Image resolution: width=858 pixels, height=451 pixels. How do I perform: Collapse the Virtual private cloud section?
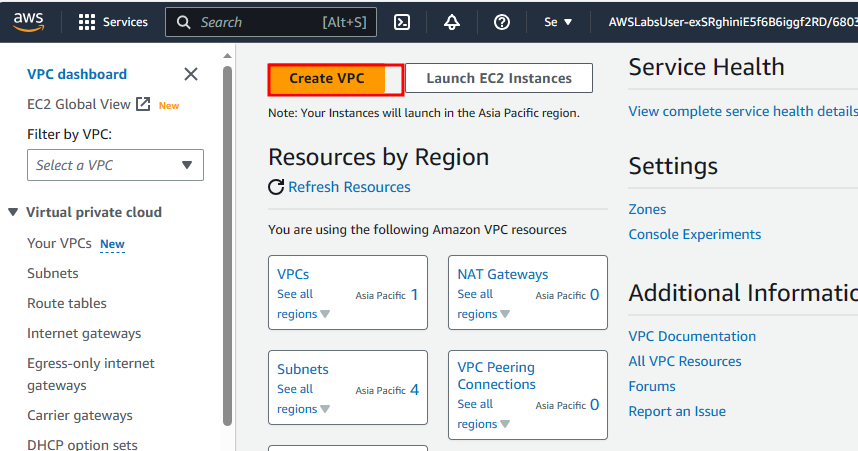point(13,212)
